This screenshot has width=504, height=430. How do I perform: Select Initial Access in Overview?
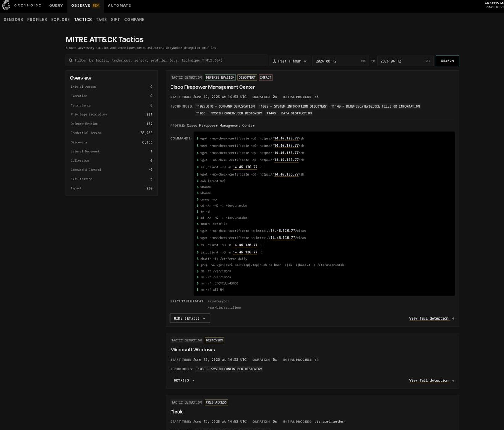112,87
